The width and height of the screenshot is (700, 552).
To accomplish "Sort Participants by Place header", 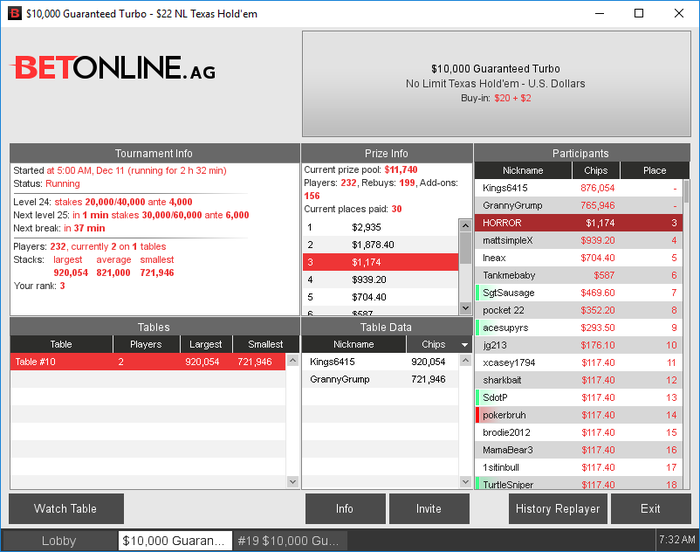I will pos(654,171).
